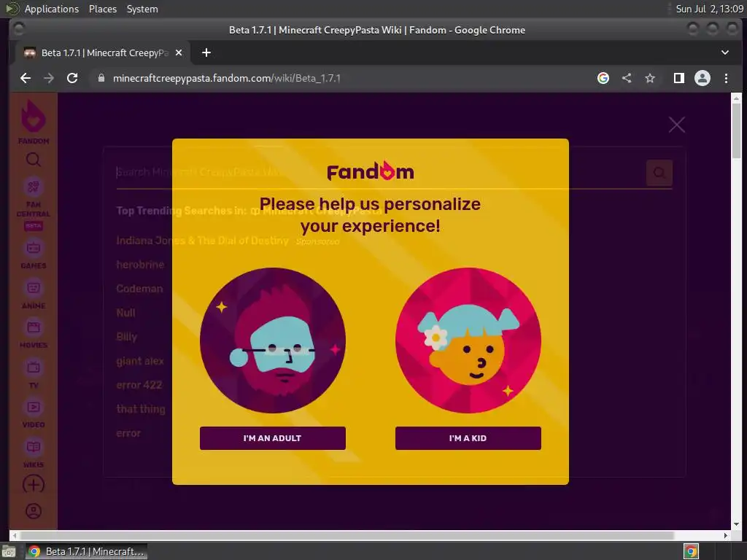The height and width of the screenshot is (560, 747).
Task: Open the TV section icon
Action: point(34,373)
